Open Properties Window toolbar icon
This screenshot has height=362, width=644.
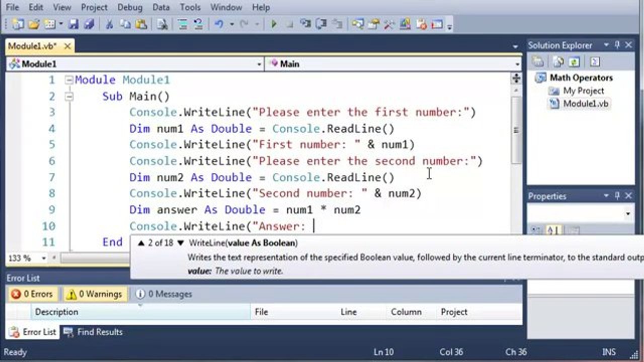[x=373, y=24]
